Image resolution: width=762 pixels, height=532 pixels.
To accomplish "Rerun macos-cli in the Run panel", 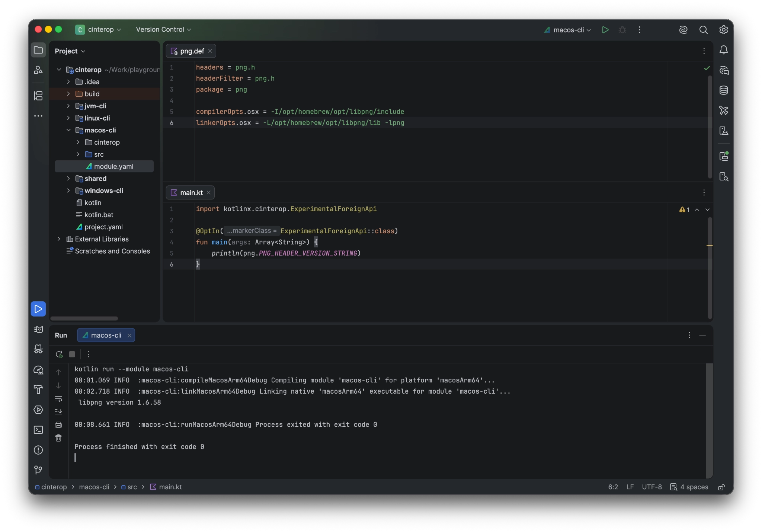I will tap(59, 354).
